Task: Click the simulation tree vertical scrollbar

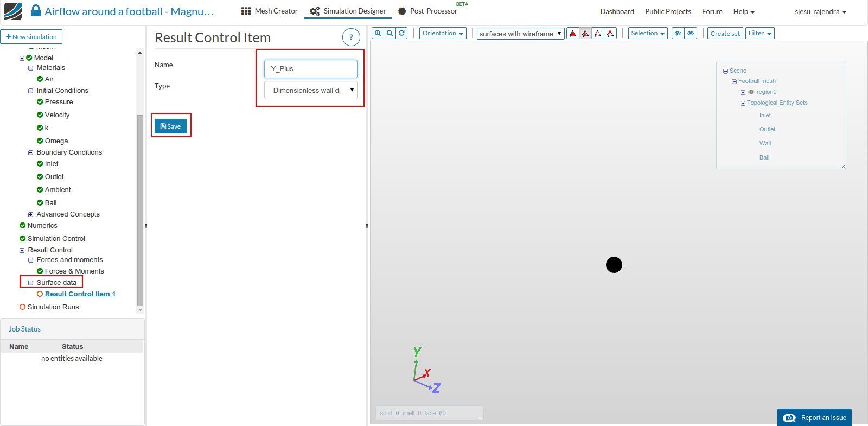Action: (x=141, y=212)
